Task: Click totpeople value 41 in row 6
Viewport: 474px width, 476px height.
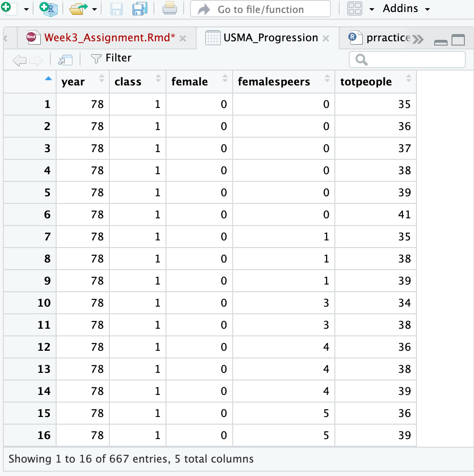Action: tap(404, 214)
